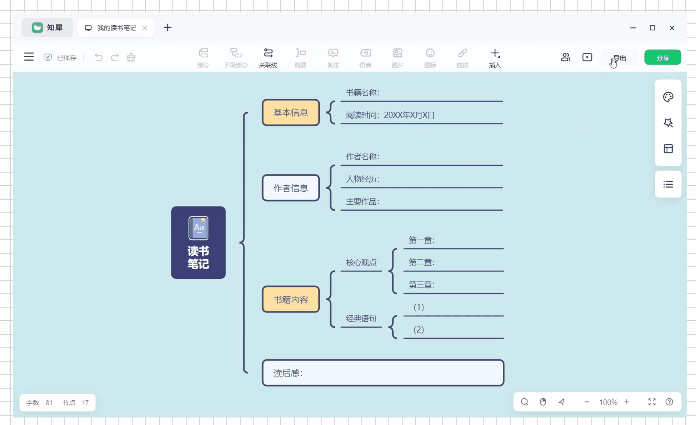Viewport: 696px width, 425px height.
Task: Enter fullscreen with the expand icon
Action: click(x=652, y=402)
